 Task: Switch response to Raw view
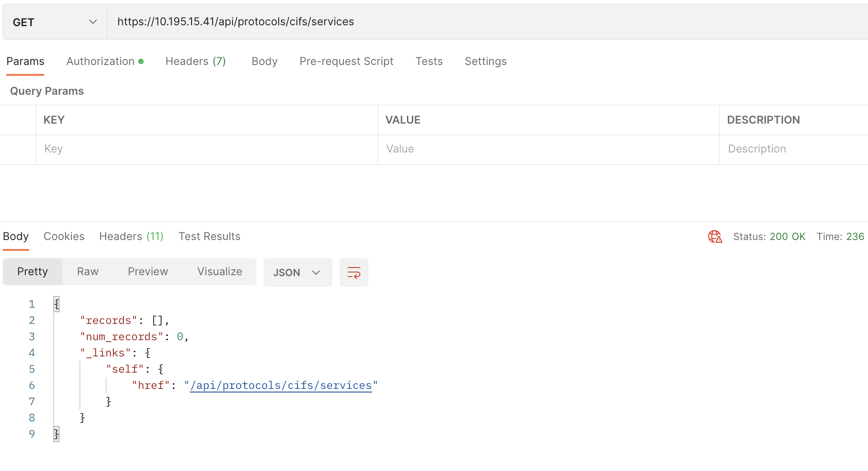tap(88, 271)
